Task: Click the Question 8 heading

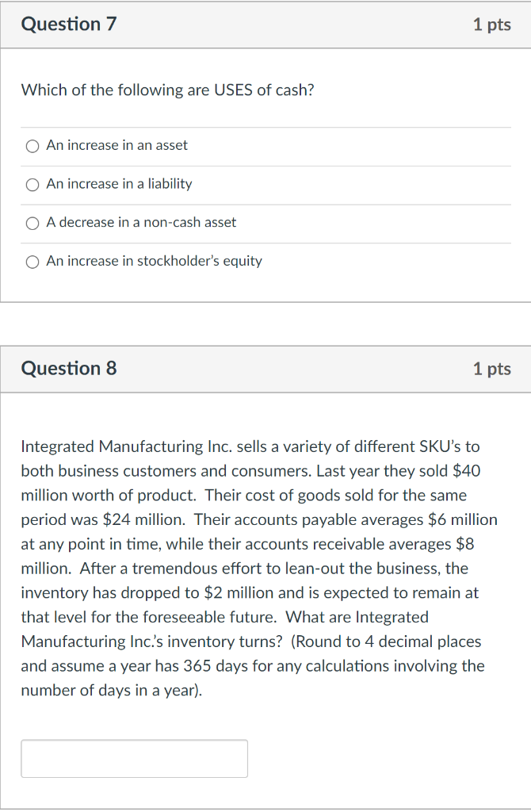Action: [68, 369]
